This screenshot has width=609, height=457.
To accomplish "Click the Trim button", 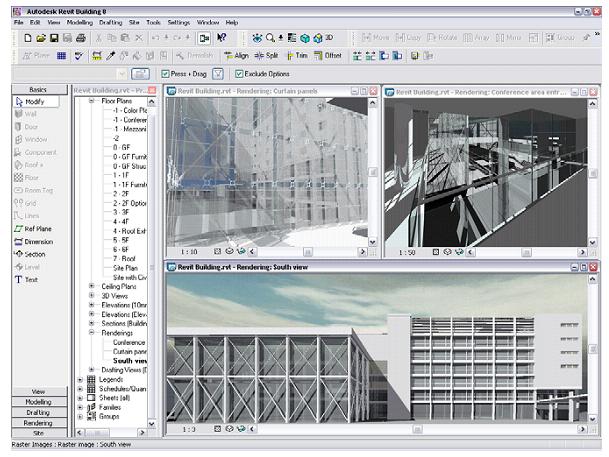I will (x=297, y=55).
